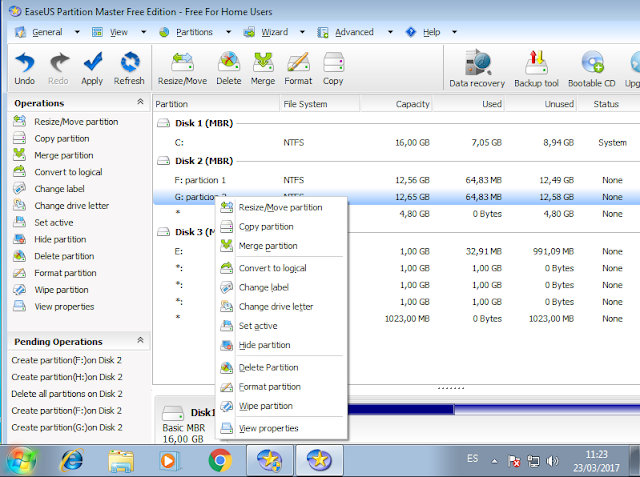This screenshot has height=477, width=640.
Task: Click View properties in Operations panel
Action: point(53,306)
